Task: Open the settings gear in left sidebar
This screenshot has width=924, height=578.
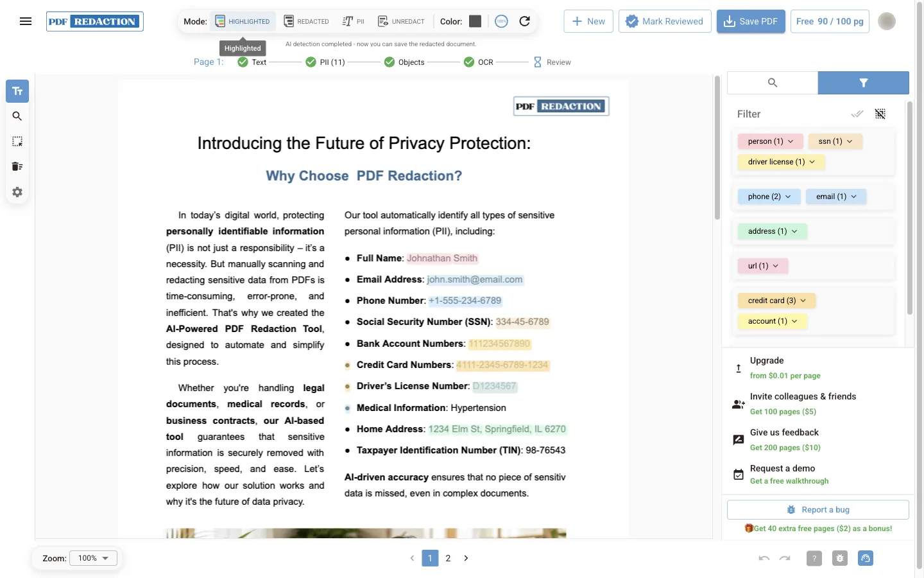Action: 17,192
